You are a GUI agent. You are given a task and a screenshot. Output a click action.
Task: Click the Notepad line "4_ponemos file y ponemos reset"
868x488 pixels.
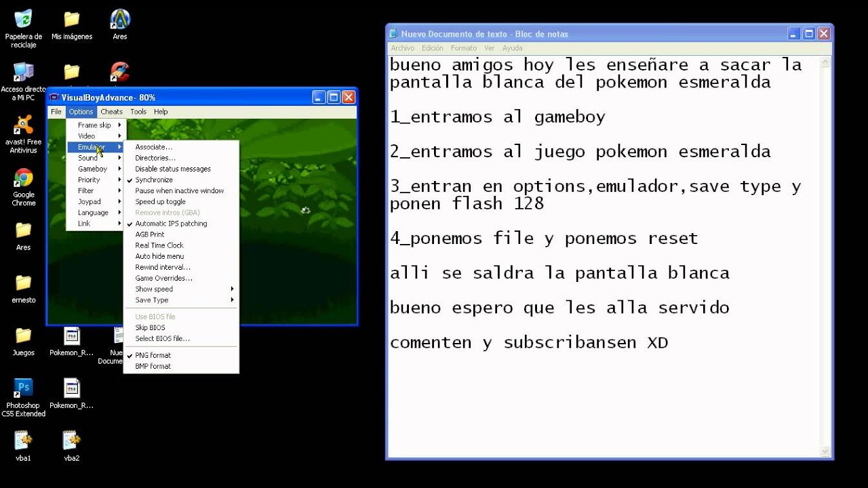(x=544, y=239)
